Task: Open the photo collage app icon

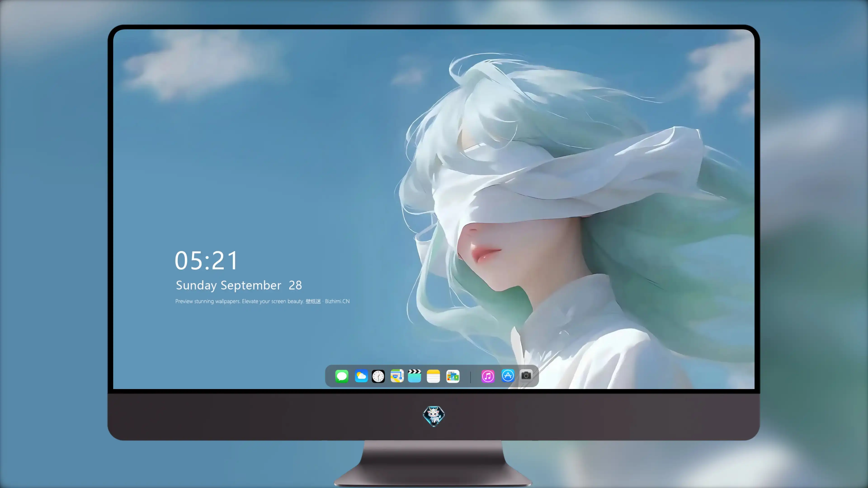Action: [x=453, y=376]
